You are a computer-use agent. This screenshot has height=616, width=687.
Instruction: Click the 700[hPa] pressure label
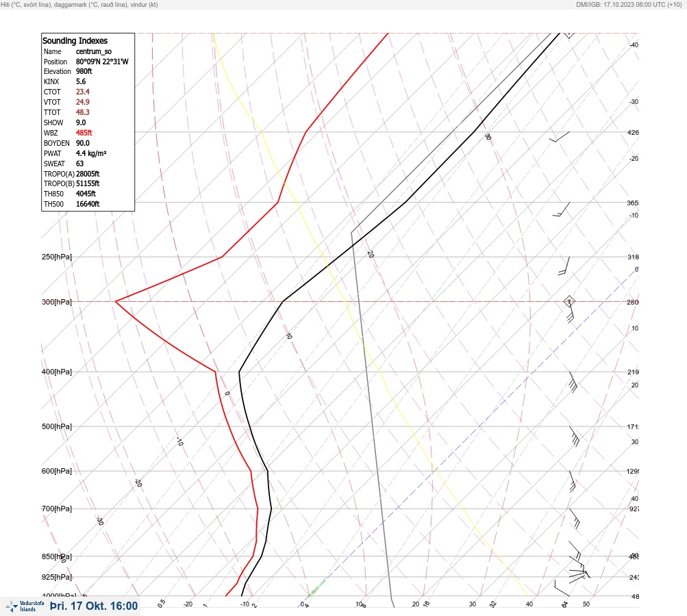pyautogui.click(x=57, y=509)
